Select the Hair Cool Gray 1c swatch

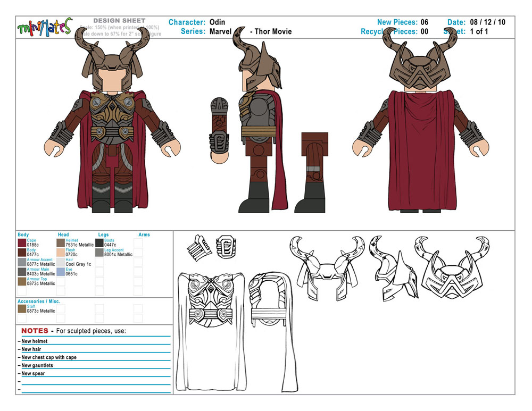tap(61, 262)
